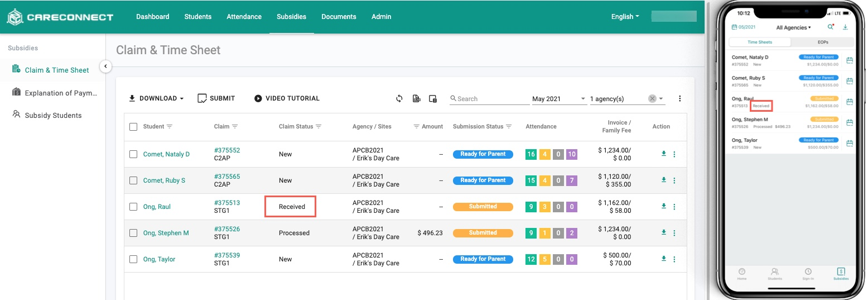Click the CareConnect logo
Viewport: 868px width, 300px height.
coord(60,17)
